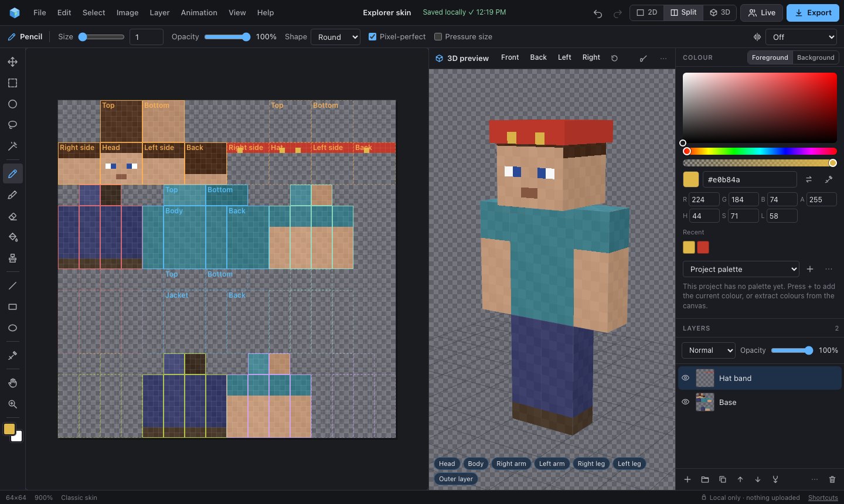This screenshot has width=844, height=504.
Task: Click the Redo arrow
Action: tap(617, 13)
